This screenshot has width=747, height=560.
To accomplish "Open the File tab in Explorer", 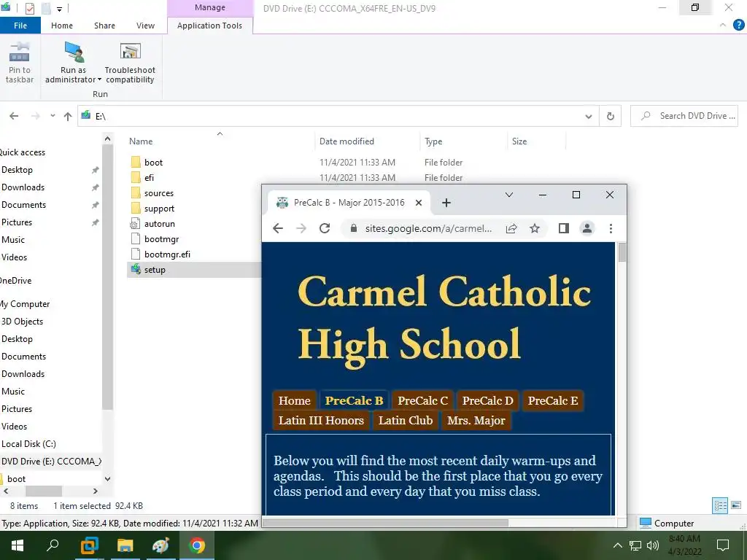I will 20,26.
